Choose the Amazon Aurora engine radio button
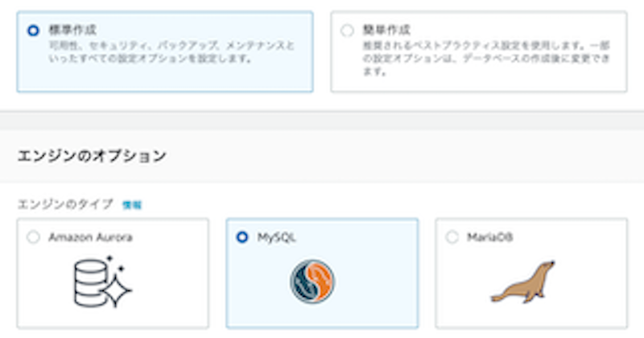 33,237
